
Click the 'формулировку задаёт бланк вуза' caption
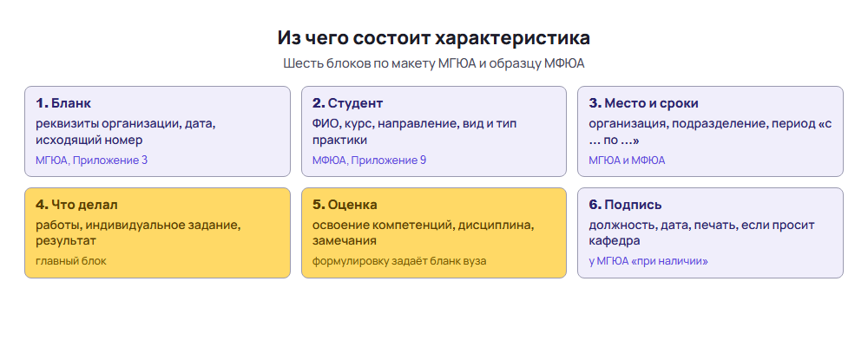tap(399, 261)
